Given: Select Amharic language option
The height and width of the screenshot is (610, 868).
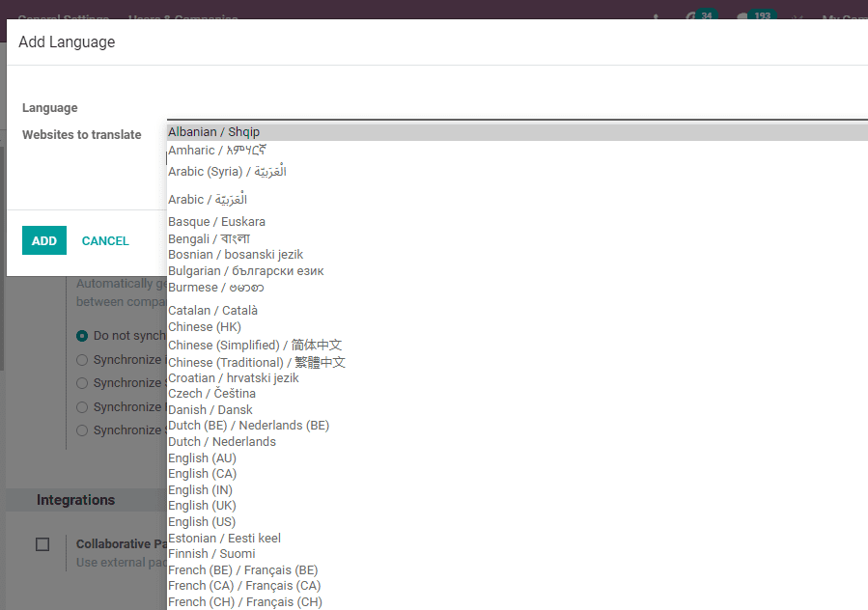Looking at the screenshot, I should coord(518,150).
